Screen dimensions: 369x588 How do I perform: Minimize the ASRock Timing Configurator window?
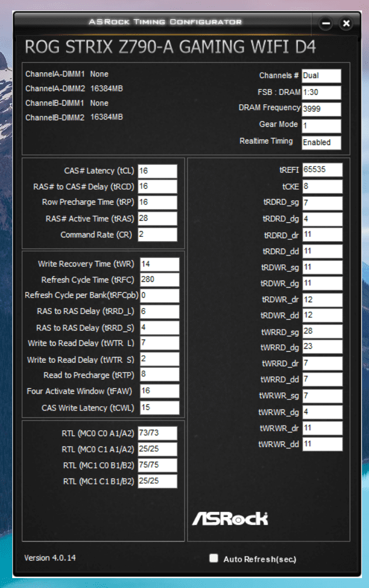pos(326,24)
